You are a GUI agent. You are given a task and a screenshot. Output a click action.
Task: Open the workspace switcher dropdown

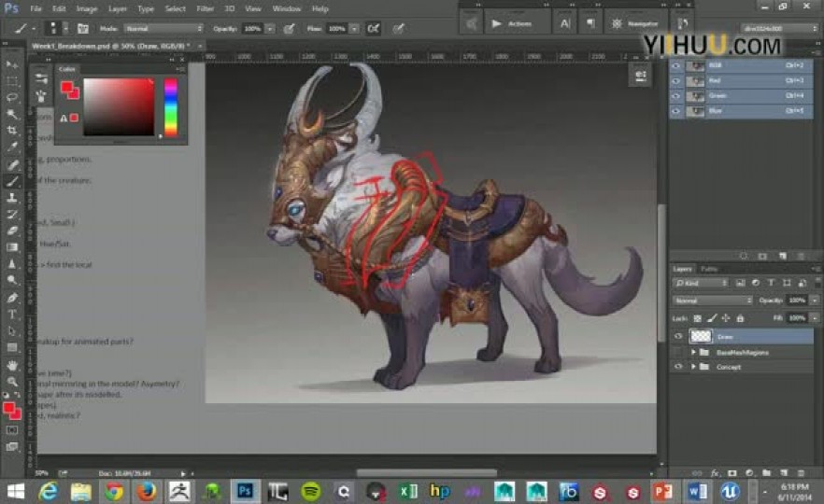pos(779,28)
